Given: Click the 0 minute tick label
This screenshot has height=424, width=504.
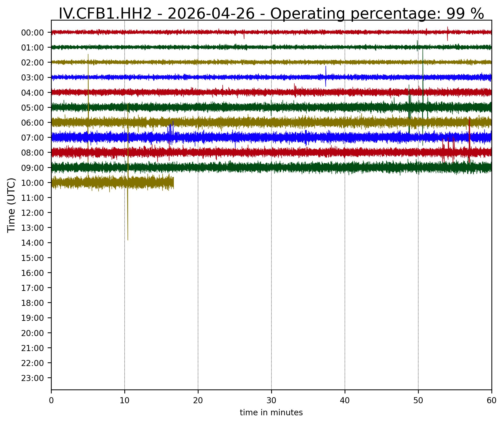Looking at the screenshot, I should coord(51,401).
